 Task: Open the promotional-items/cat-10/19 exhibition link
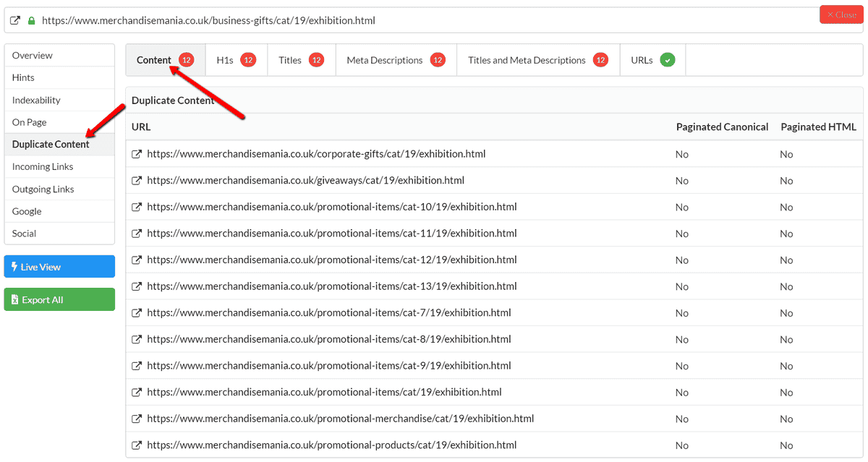point(332,207)
